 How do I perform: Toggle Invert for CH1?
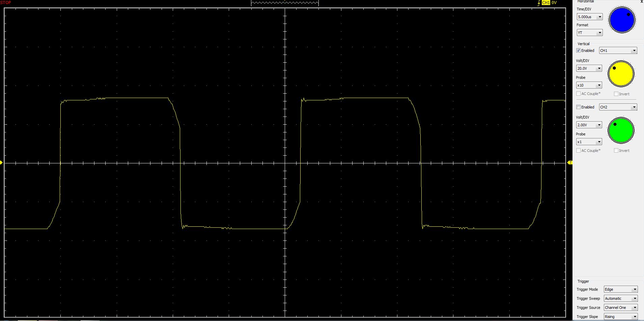[x=616, y=94]
